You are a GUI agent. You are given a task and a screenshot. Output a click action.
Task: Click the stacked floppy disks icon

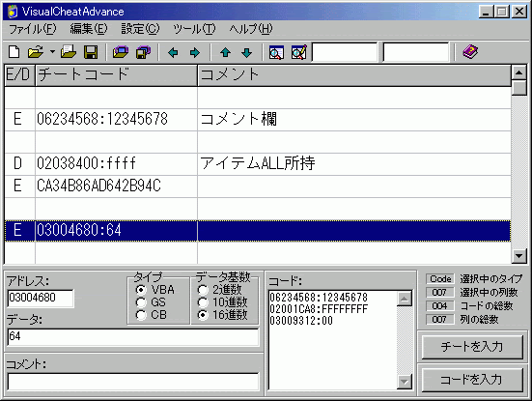[x=143, y=52]
